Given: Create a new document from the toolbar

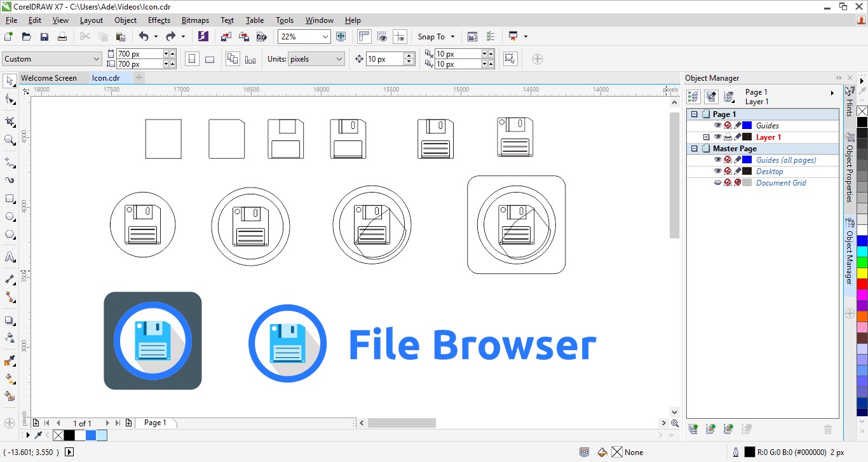Looking at the screenshot, I should coord(9,37).
